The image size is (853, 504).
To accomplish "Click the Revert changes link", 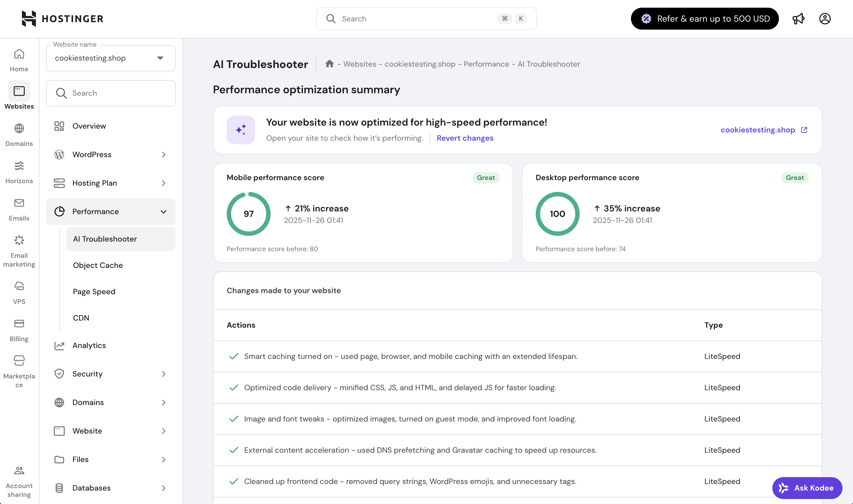I will (x=465, y=138).
